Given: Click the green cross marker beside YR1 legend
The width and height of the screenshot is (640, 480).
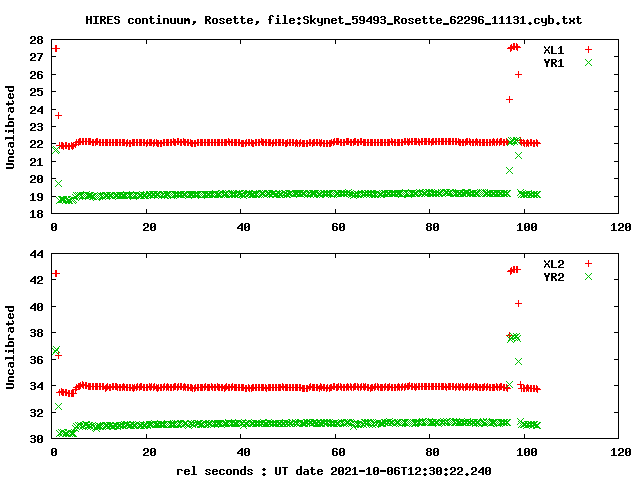Looking at the screenshot, I should 588,62.
